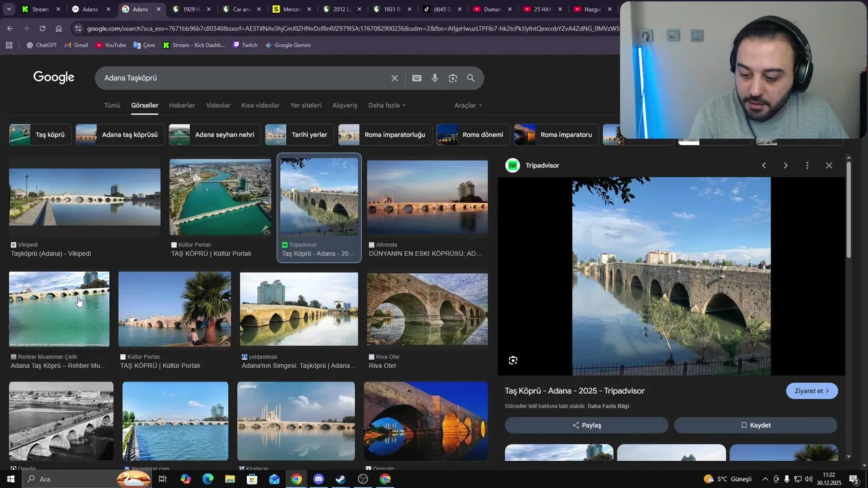Switch to the 1929 browser tab

pyautogui.click(x=192, y=9)
